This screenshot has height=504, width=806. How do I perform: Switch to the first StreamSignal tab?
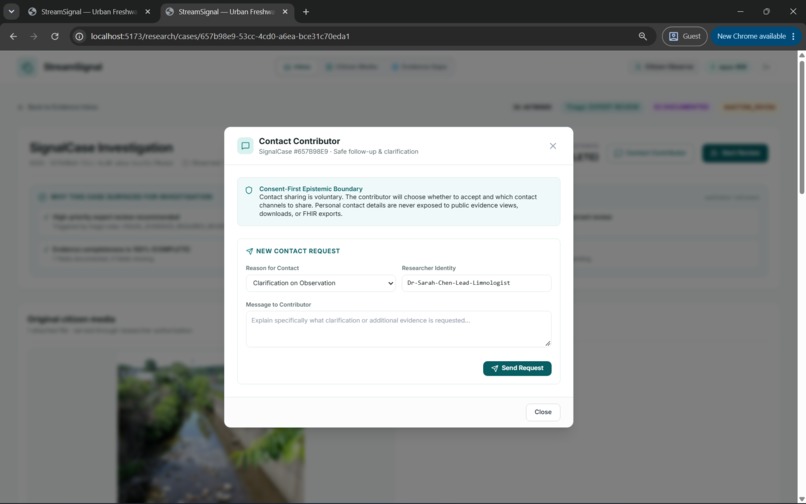tap(88, 12)
